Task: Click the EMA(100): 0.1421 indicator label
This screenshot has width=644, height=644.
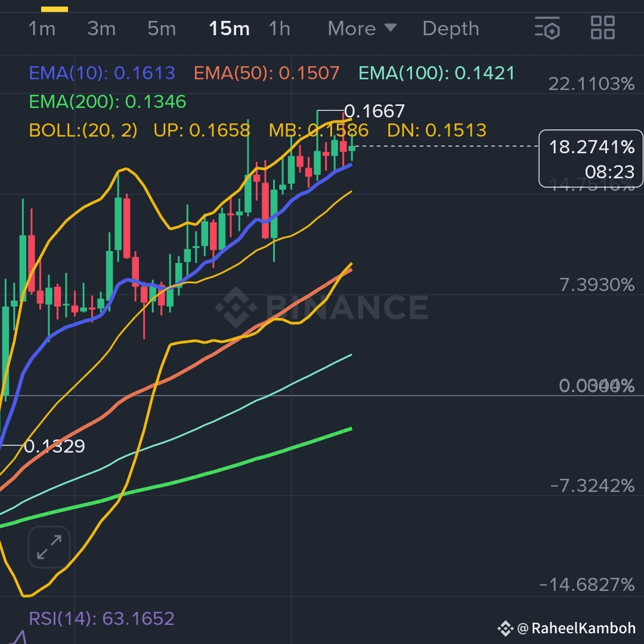Action: (x=436, y=73)
